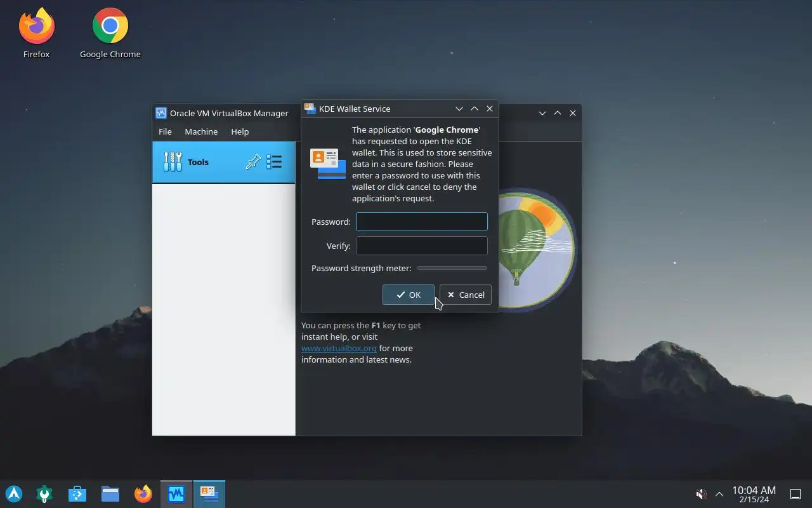Open Google Chrome desktop shortcut icon
The image size is (812, 508).
tap(110, 26)
